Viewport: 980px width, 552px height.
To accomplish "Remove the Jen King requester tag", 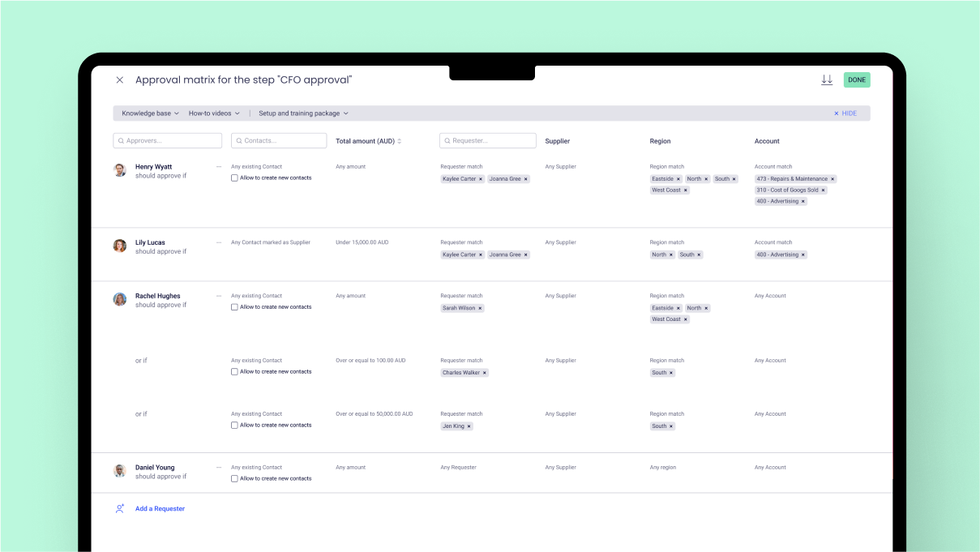I will pyautogui.click(x=469, y=426).
